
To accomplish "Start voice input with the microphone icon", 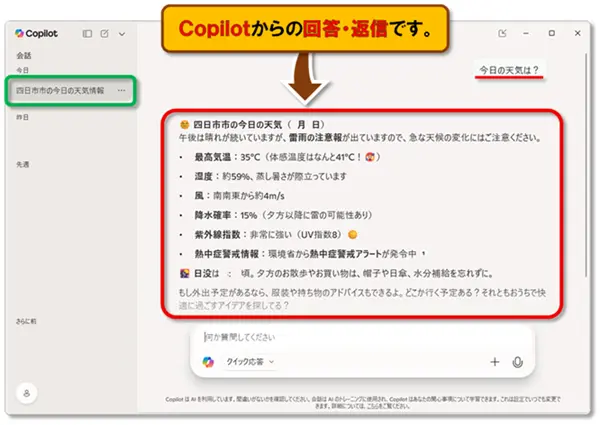I will (518, 362).
